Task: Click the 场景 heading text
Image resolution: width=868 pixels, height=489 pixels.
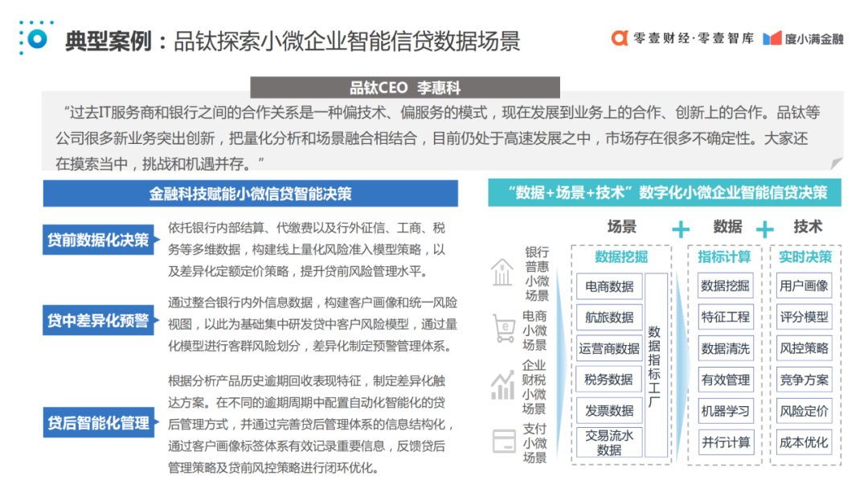Action: [621, 227]
